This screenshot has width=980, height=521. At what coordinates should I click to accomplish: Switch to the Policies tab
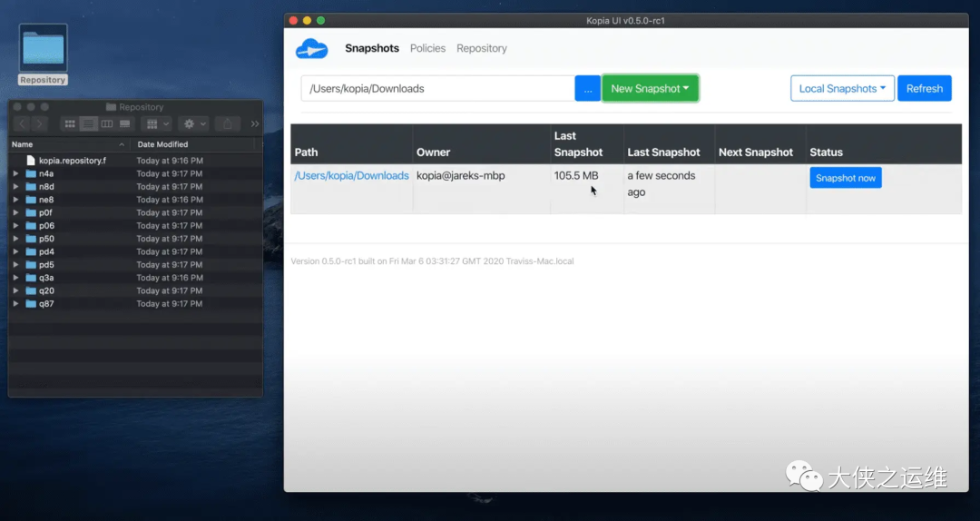click(427, 48)
